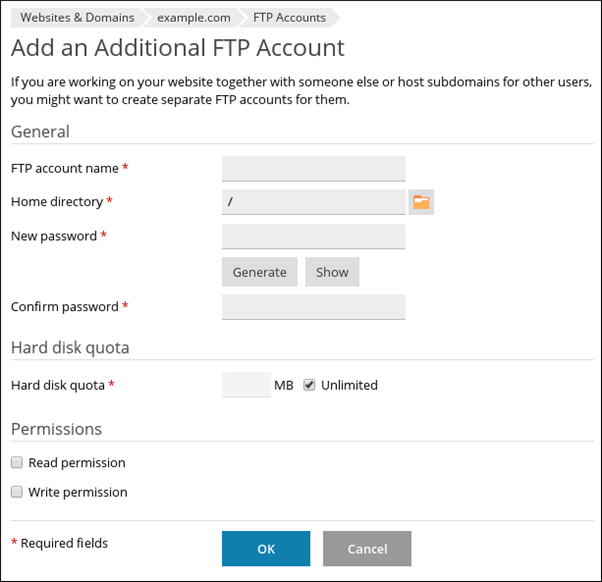Cancel adding the FTP account
This screenshot has width=602, height=582.
(x=367, y=549)
